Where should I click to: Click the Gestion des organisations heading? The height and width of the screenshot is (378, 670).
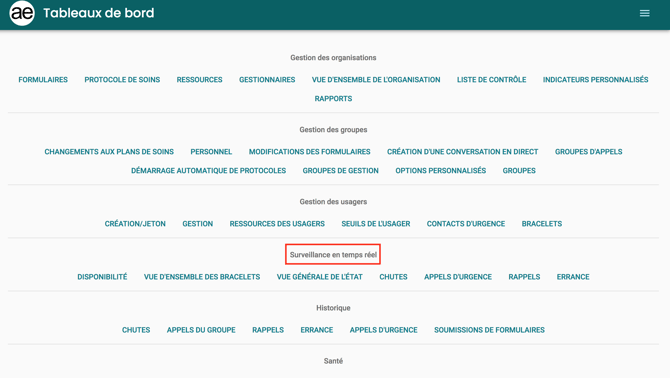click(333, 58)
